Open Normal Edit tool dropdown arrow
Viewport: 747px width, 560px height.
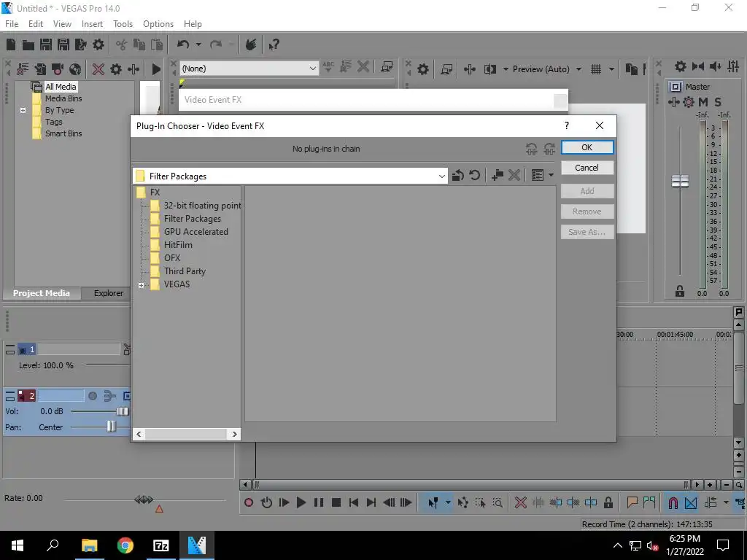coord(448,502)
